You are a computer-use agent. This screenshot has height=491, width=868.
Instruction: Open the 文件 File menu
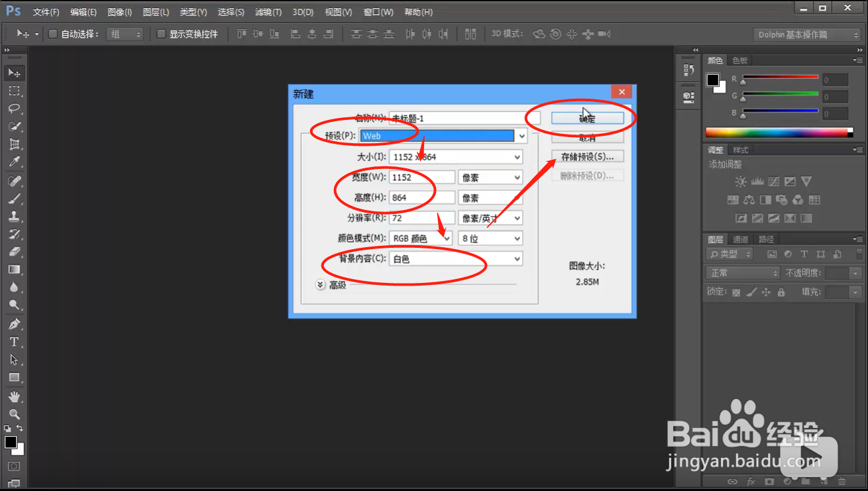point(46,11)
